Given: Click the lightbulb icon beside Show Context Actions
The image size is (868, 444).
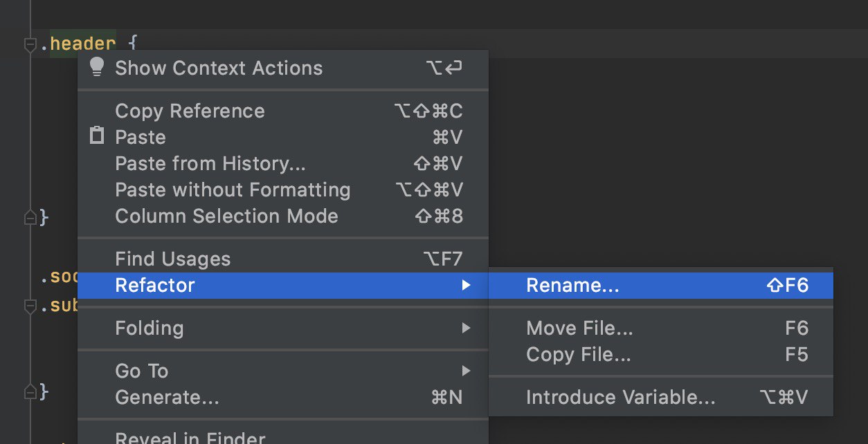Looking at the screenshot, I should click(x=97, y=67).
